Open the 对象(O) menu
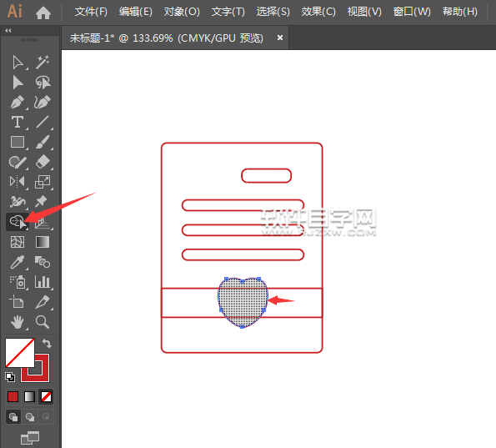This screenshot has height=448, width=496. click(182, 12)
